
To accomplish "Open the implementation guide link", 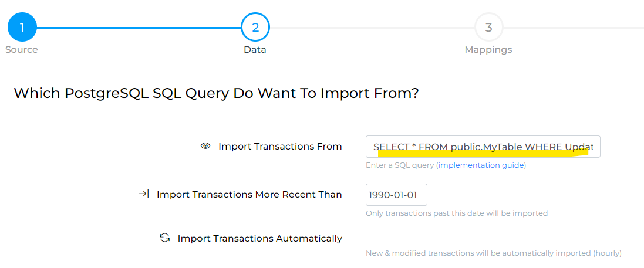I will click(x=481, y=165).
